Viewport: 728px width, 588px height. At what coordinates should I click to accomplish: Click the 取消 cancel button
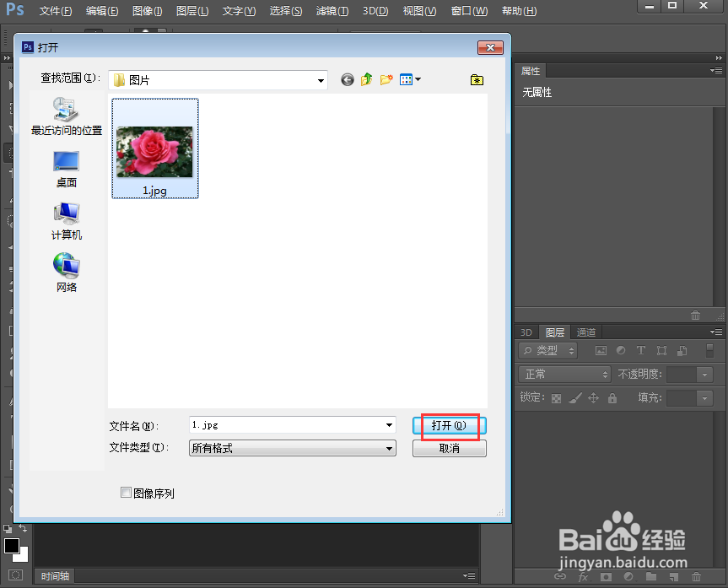point(450,448)
